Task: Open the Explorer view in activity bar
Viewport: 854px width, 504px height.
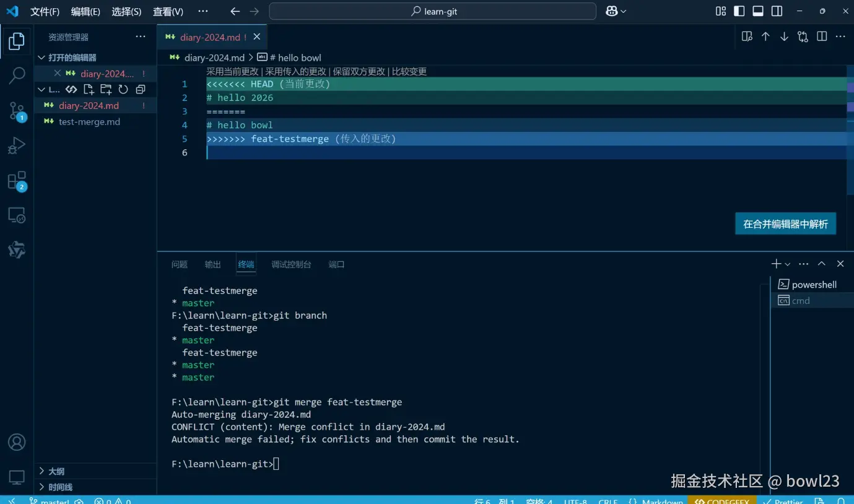Action: 17,41
